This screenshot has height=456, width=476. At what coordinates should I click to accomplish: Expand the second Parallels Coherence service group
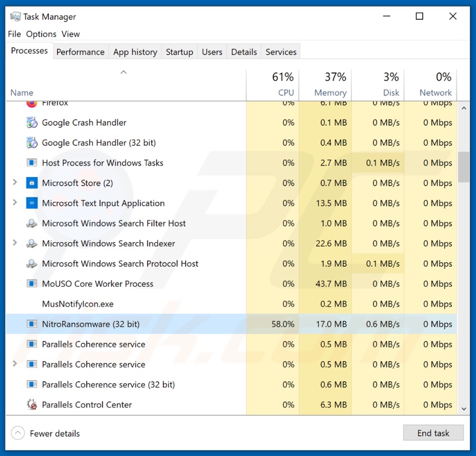point(14,363)
